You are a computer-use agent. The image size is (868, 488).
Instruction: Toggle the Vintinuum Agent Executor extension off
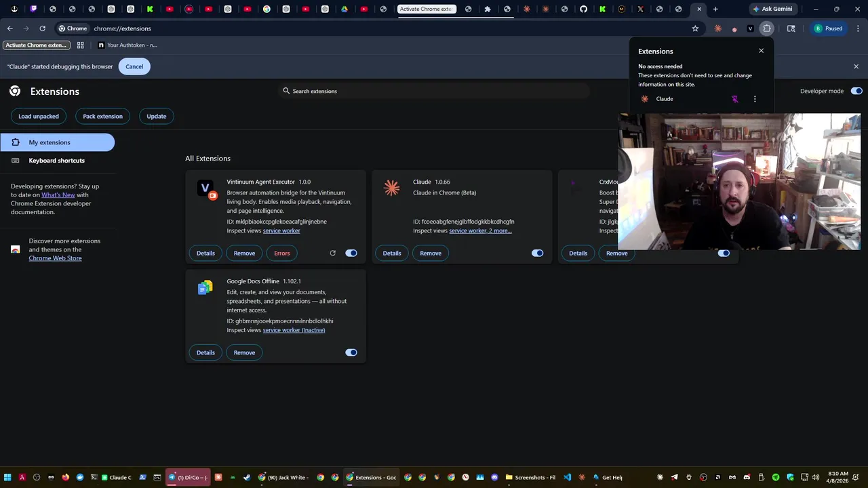point(351,253)
